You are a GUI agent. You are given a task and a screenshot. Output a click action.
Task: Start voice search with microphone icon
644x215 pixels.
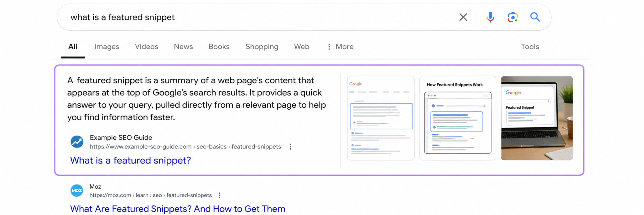tap(490, 17)
